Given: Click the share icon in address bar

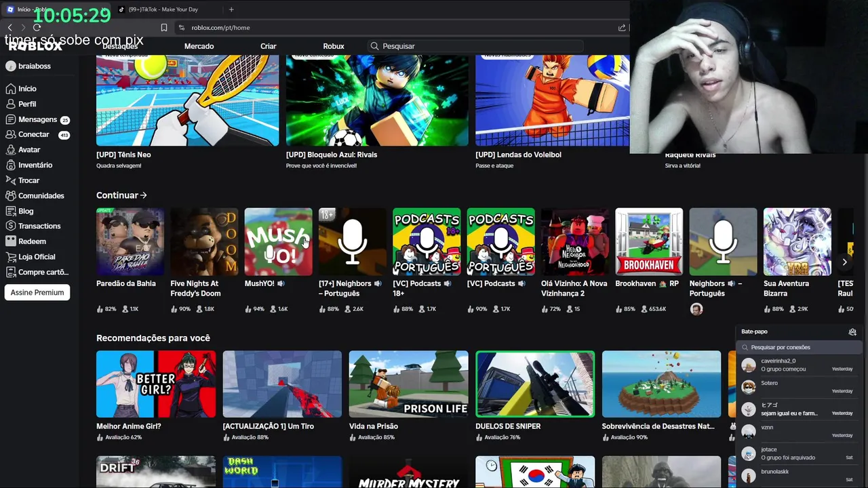Looking at the screenshot, I should (x=622, y=28).
